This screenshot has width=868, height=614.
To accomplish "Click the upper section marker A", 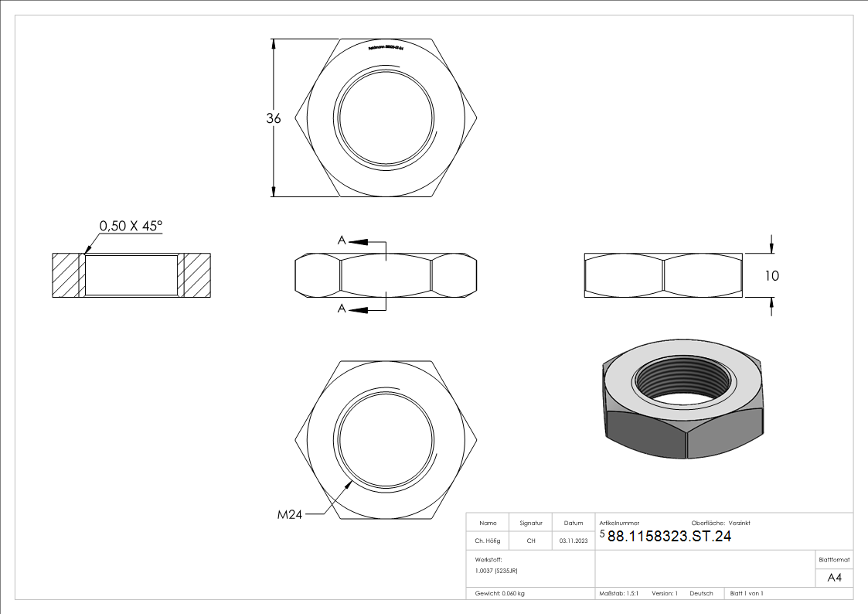I will [342, 240].
